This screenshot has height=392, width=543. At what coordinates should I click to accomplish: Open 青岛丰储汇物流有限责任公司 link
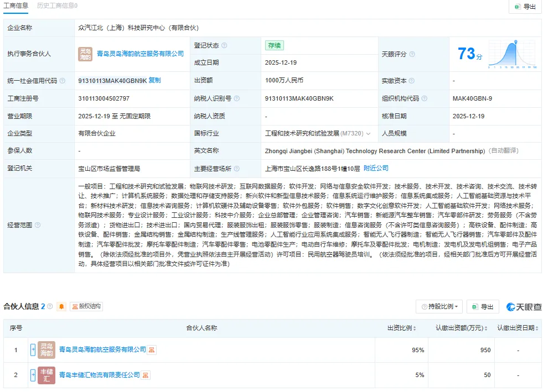(x=100, y=375)
